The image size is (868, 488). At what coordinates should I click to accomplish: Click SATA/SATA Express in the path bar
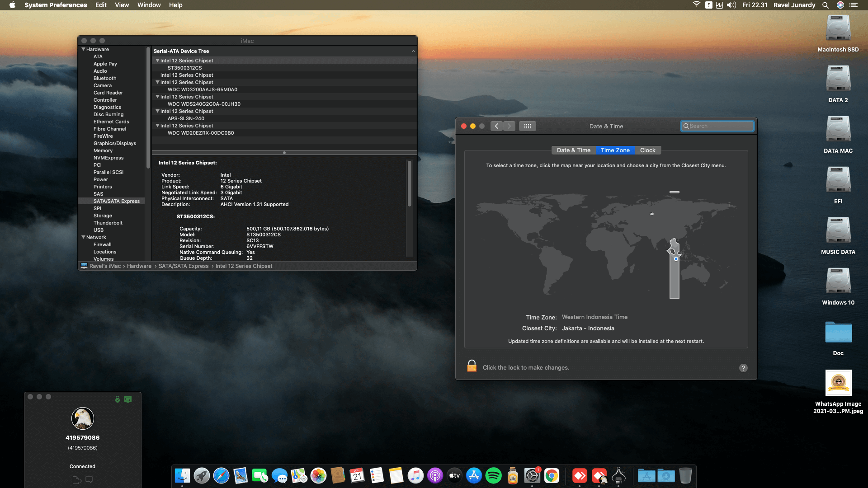point(184,266)
